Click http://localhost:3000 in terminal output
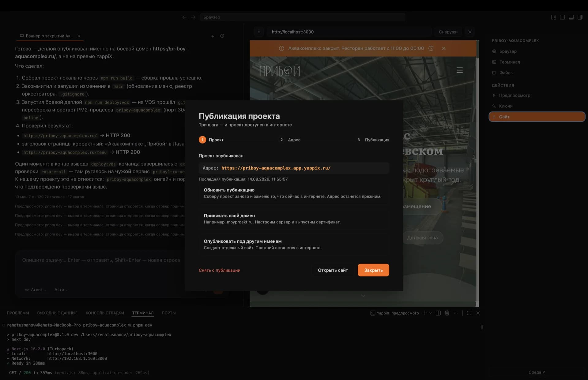The width and height of the screenshot is (588, 380). 72,354
